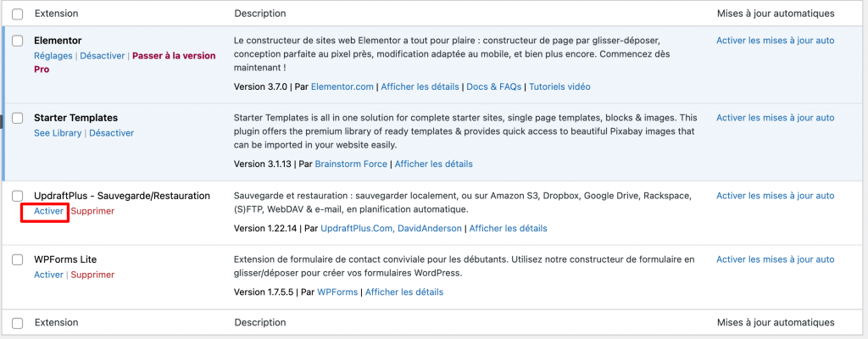Image resolution: width=868 pixels, height=339 pixels.
Task: Tick the Elementor plugin checkbox
Action: pyautogui.click(x=18, y=41)
